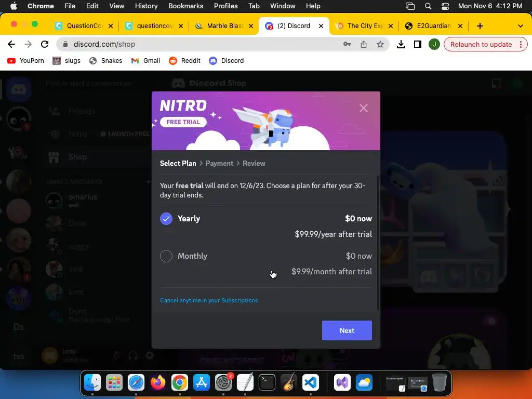Toggle the Chrome side panel icon

[x=418, y=45]
